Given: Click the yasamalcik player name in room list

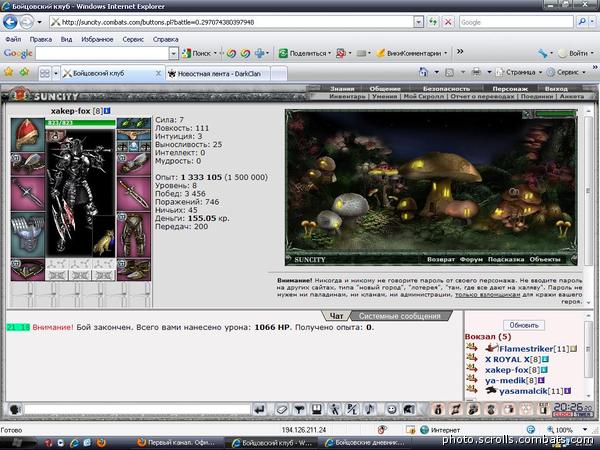Looking at the screenshot, I should pos(523,391).
